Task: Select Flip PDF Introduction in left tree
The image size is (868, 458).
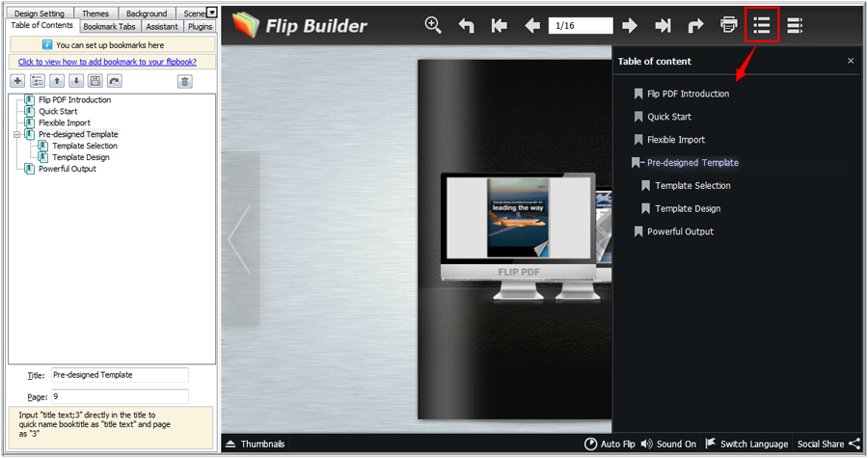Action: point(74,99)
